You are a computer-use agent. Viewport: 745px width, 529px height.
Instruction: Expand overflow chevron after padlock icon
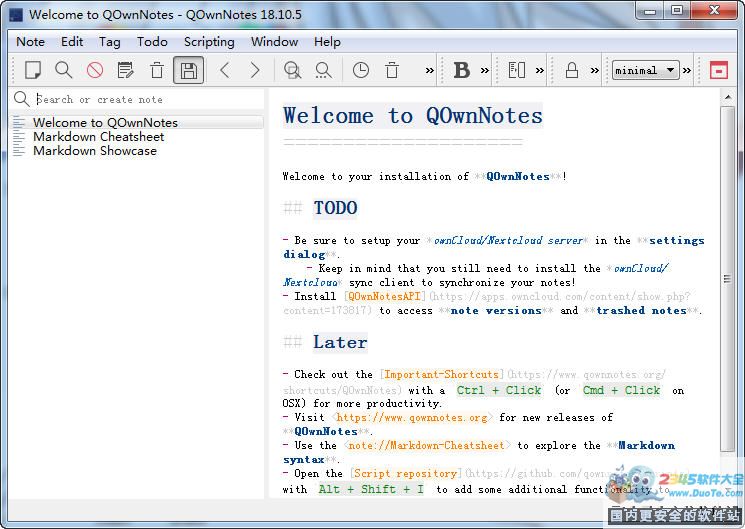[x=594, y=71]
